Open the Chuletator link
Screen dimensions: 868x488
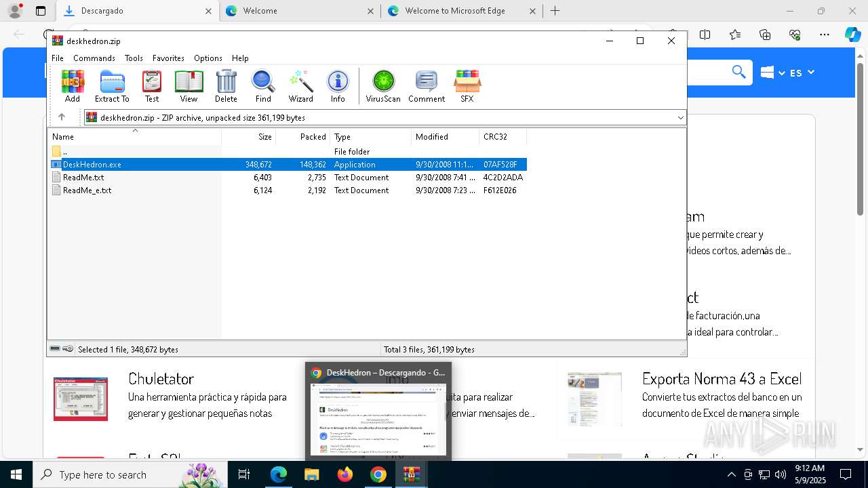tap(161, 378)
